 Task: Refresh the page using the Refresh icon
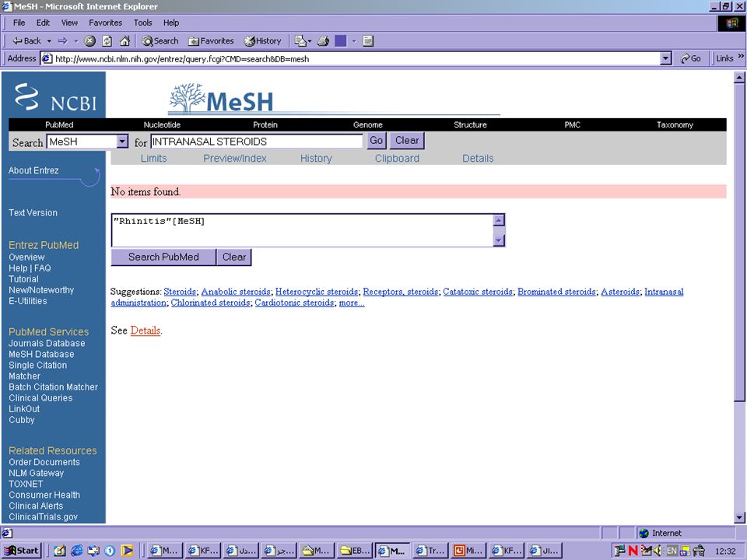coord(107,41)
